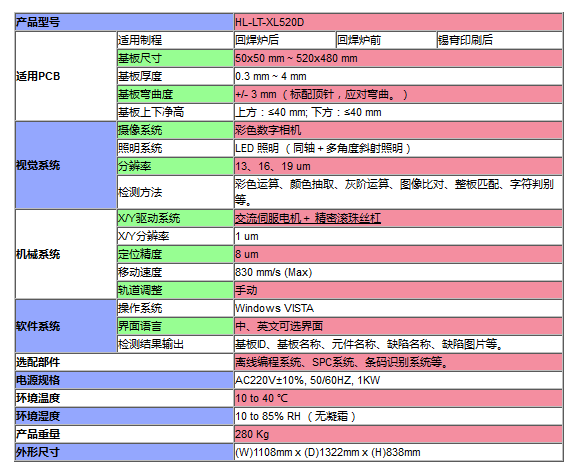Select the 锡膏印刷后 cell

[x=500, y=40]
